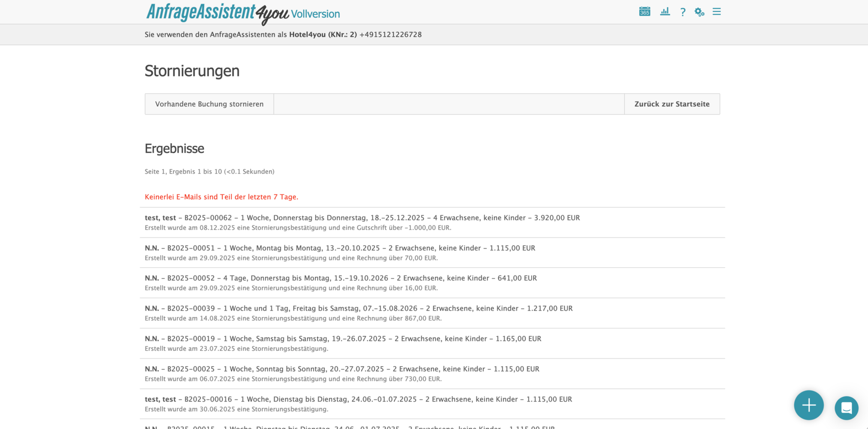This screenshot has height=429, width=868.
Task: Click the red 'Keinerlei E-Mails' notice
Action: (221, 197)
